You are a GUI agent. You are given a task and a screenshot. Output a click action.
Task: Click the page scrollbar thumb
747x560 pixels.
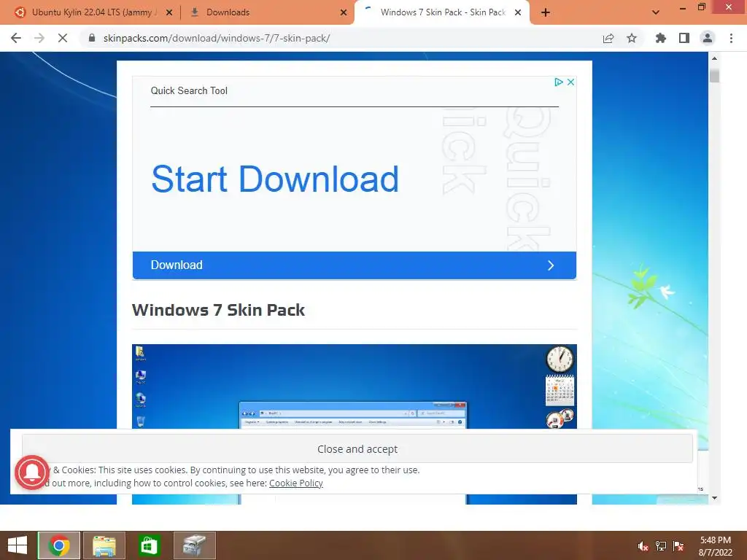point(714,76)
